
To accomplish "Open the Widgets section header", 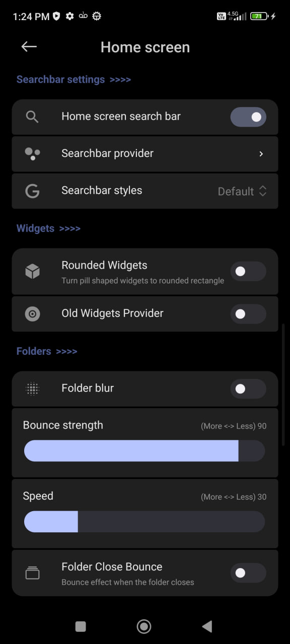I will [48, 228].
